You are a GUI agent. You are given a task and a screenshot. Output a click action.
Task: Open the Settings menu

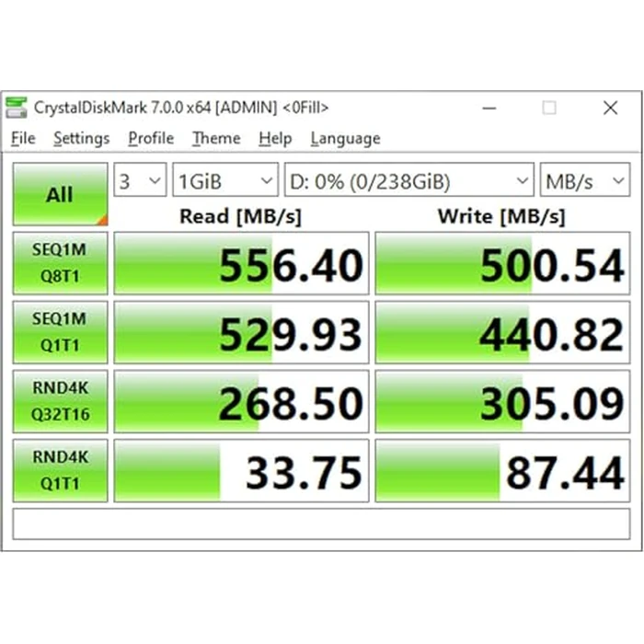(81, 138)
